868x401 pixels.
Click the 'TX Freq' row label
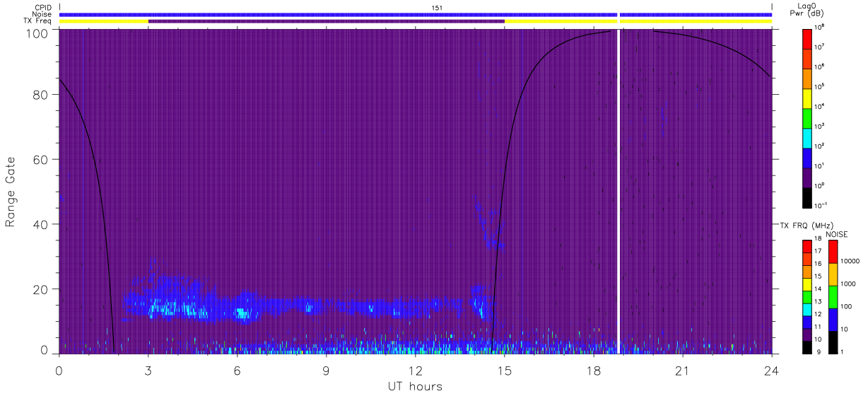coord(37,21)
